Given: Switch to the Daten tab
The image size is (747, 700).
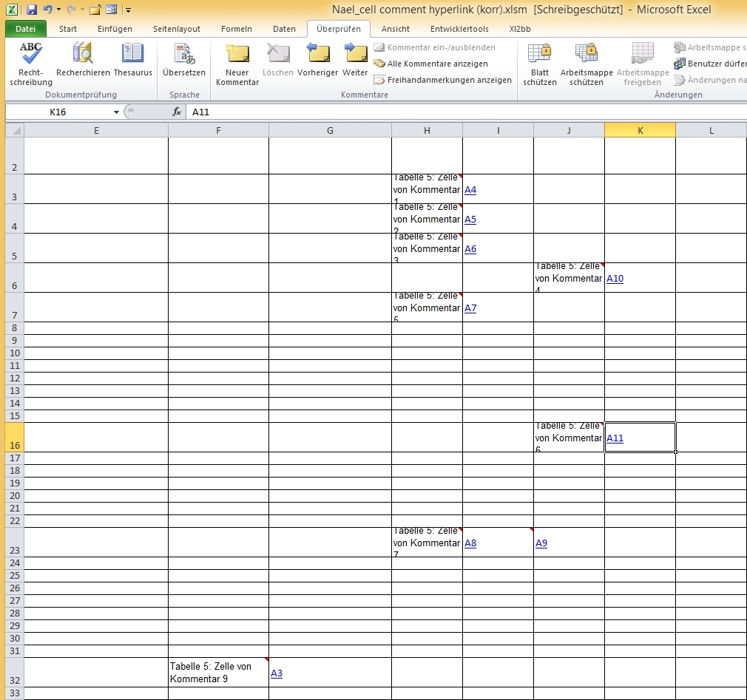Looking at the screenshot, I should tap(284, 29).
